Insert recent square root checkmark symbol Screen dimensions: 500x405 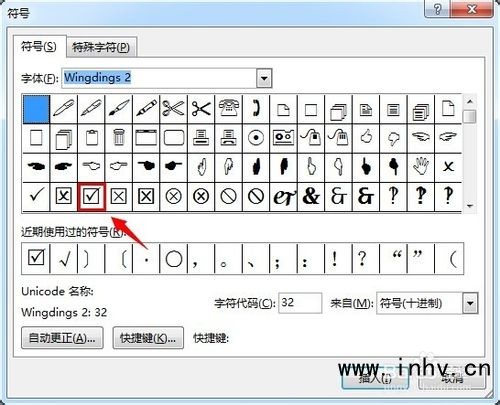point(64,258)
